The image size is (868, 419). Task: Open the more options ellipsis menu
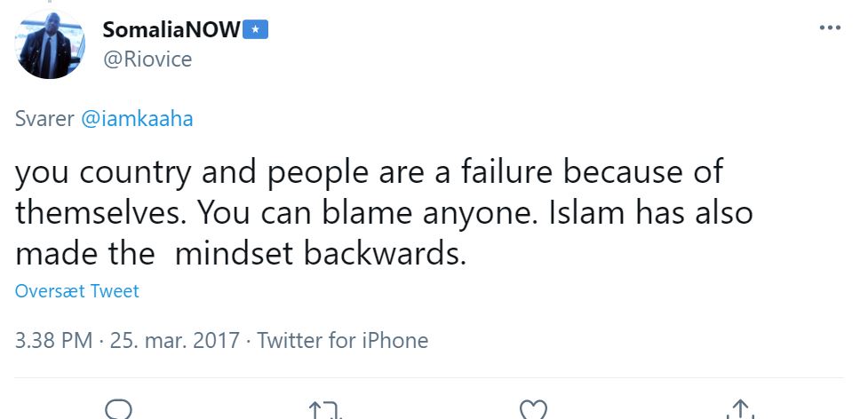[829, 28]
